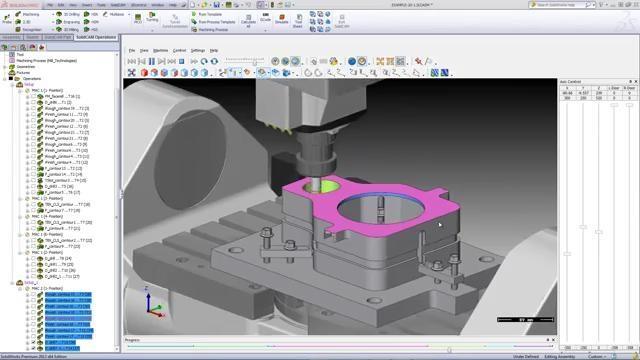
Task: Expand the Geometries tree node
Action: 5,67
